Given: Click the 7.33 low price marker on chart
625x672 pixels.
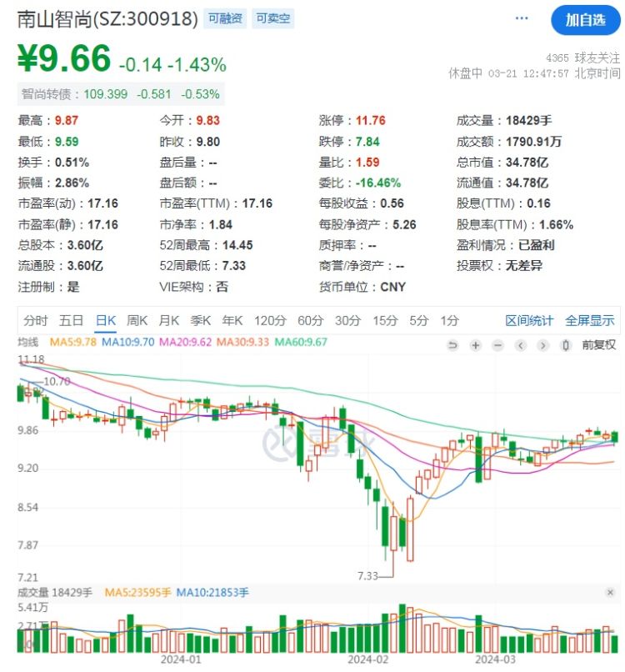Looking at the screenshot, I should 367,575.
